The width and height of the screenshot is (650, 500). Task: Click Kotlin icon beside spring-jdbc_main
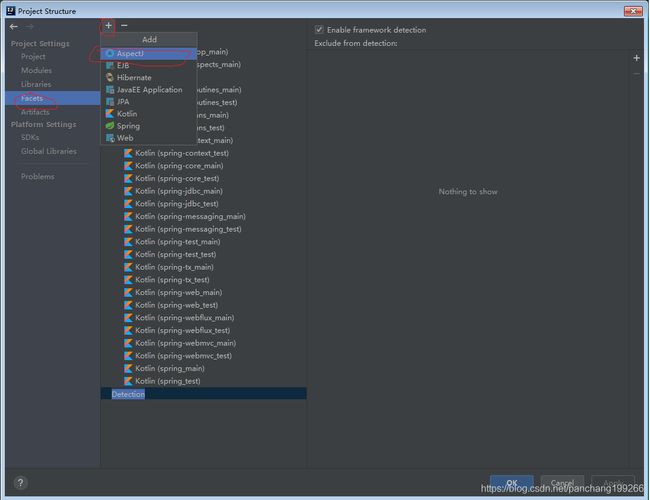128,191
